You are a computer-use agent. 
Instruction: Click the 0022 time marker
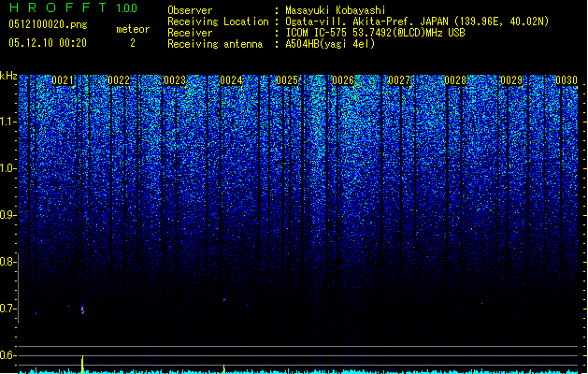coord(119,80)
